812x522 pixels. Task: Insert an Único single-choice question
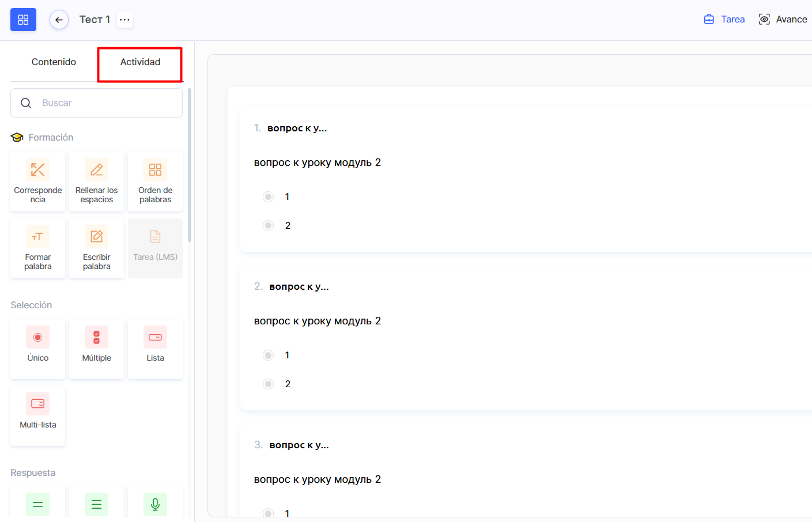[x=38, y=349]
